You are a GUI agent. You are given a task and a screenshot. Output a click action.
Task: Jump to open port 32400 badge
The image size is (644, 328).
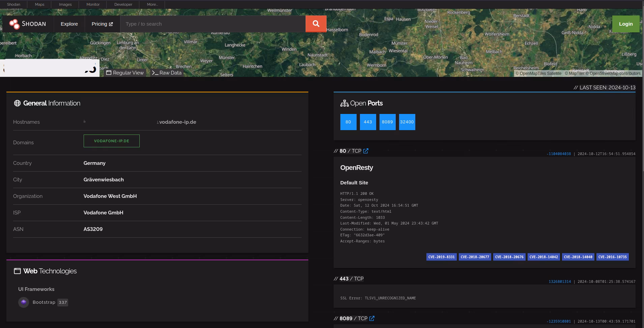(407, 122)
